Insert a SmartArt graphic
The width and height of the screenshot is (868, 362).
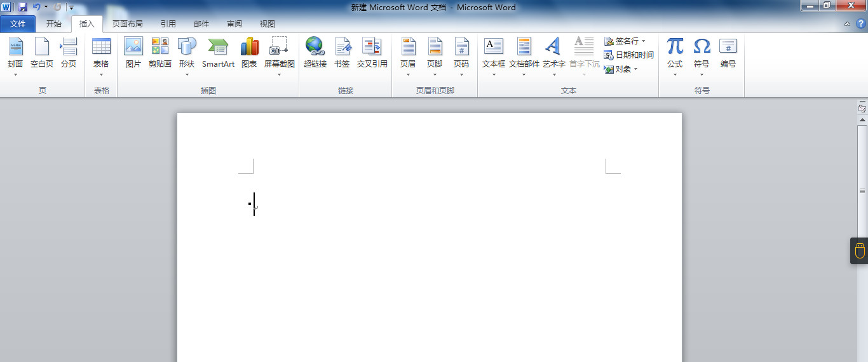click(218, 53)
